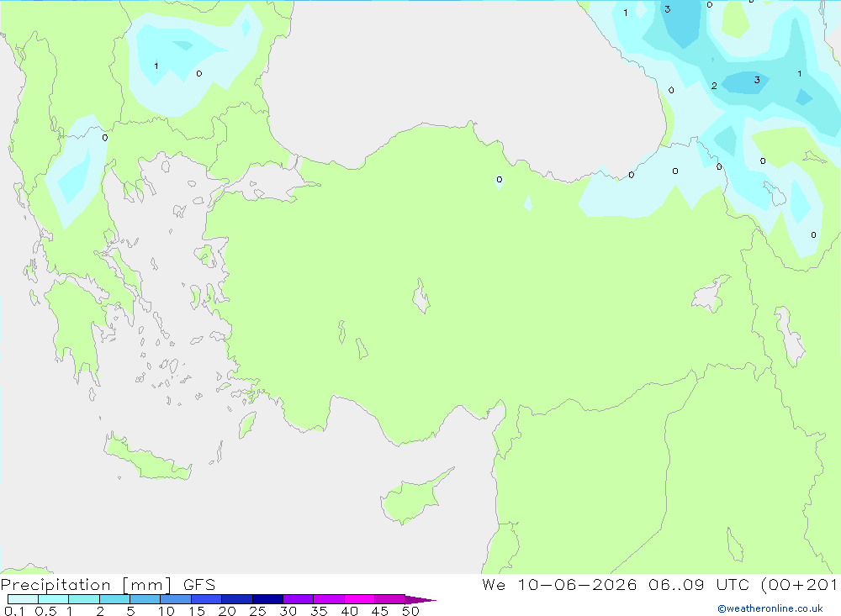Click the '45' legend scale label
This screenshot has width=841, height=616.
(x=380, y=611)
